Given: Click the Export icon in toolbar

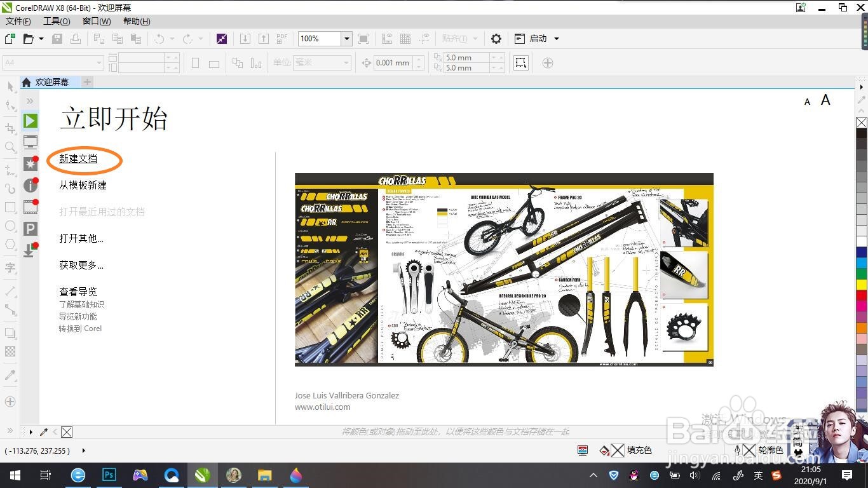Looking at the screenshot, I should (x=264, y=39).
